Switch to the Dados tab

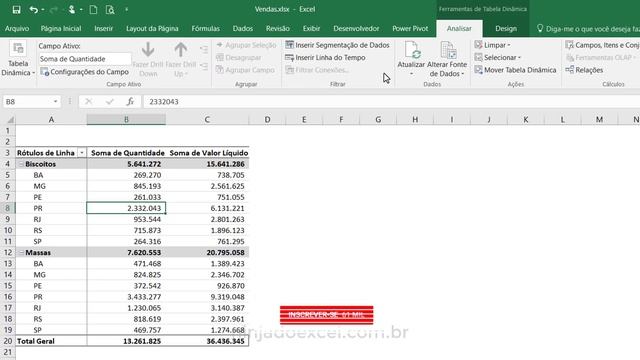tap(243, 29)
